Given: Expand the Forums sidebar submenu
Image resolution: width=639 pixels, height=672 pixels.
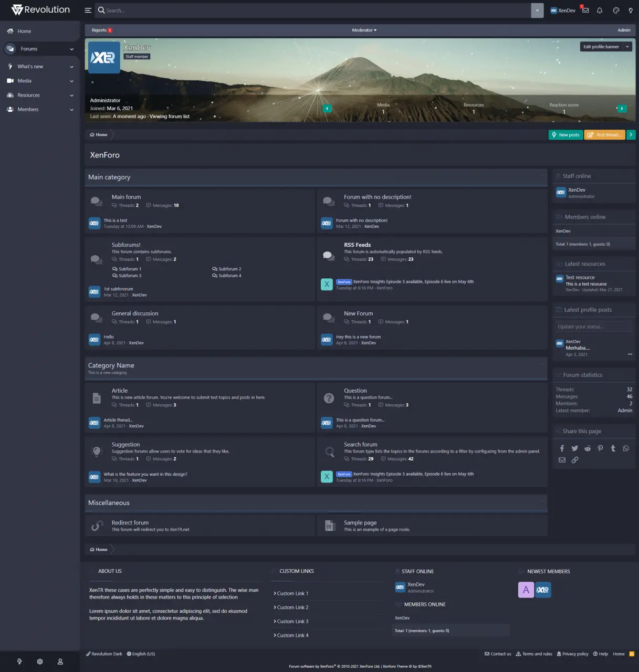Looking at the screenshot, I should click(x=71, y=49).
